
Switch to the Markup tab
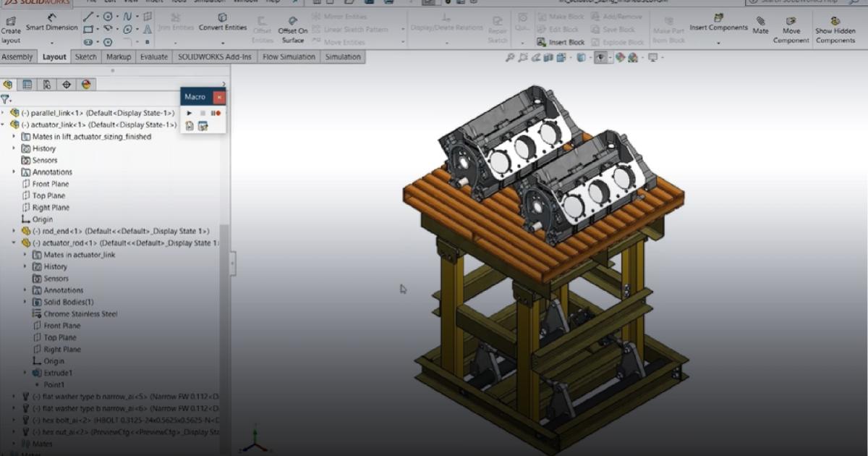coord(119,57)
